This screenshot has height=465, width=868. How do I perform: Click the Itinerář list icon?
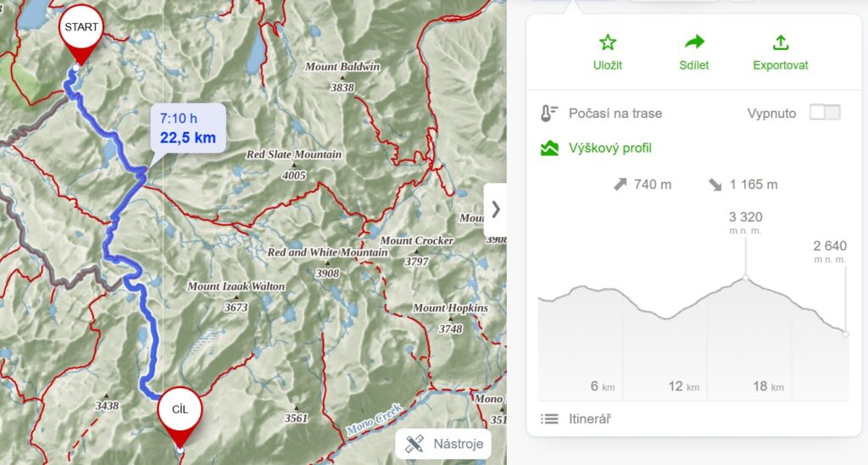[x=549, y=418]
